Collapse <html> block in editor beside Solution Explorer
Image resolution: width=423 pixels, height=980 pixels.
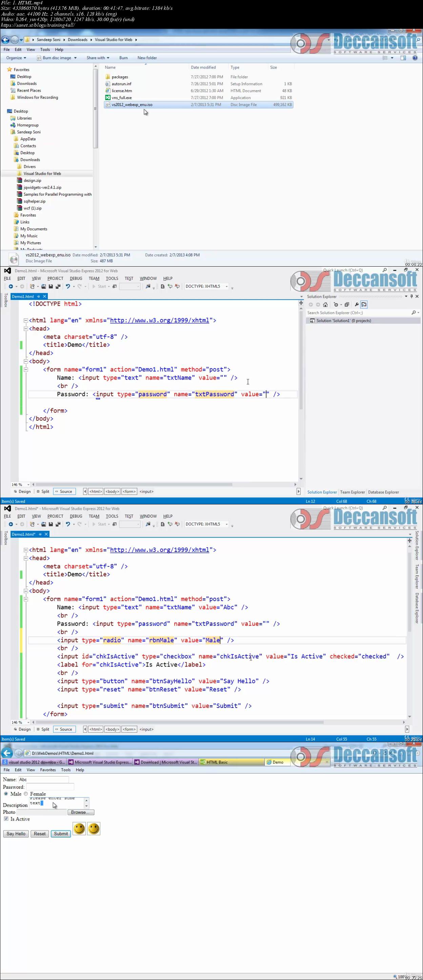click(26, 320)
